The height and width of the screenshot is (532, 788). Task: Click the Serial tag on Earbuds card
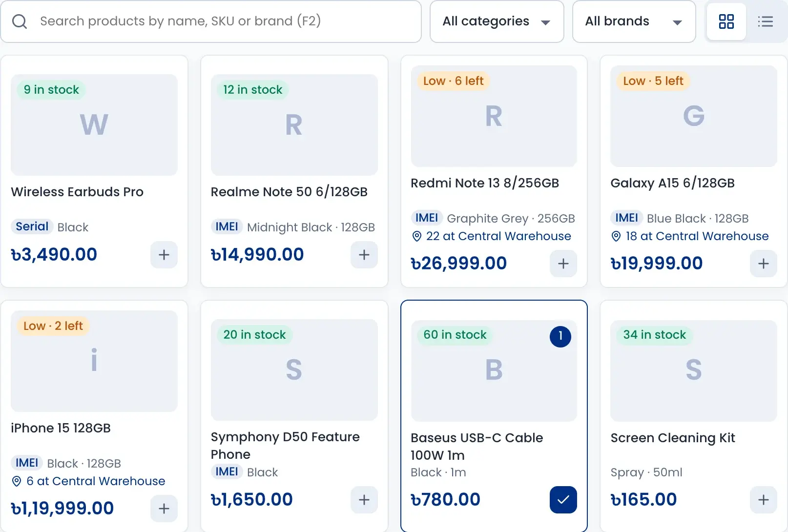[32, 226]
